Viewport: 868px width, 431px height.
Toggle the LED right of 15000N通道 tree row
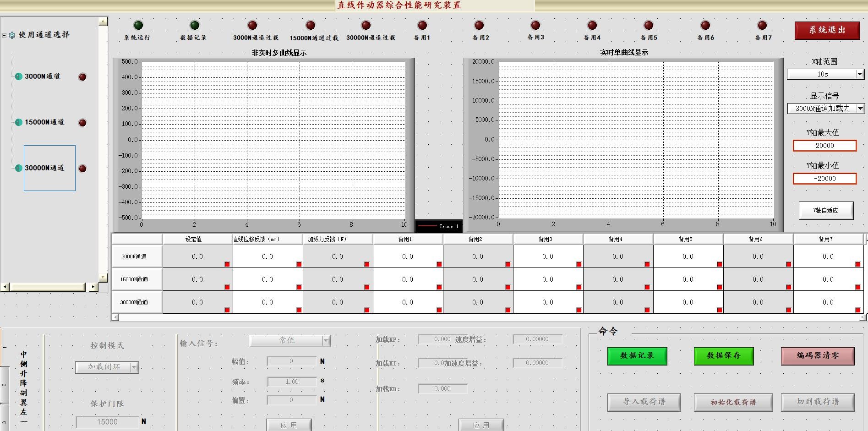(82, 123)
